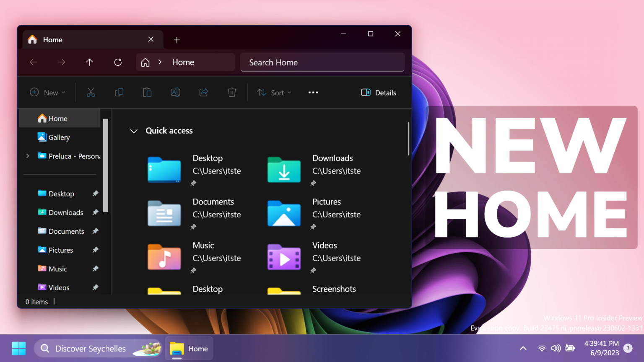Open the See more menu
This screenshot has width=644, height=362.
313,92
